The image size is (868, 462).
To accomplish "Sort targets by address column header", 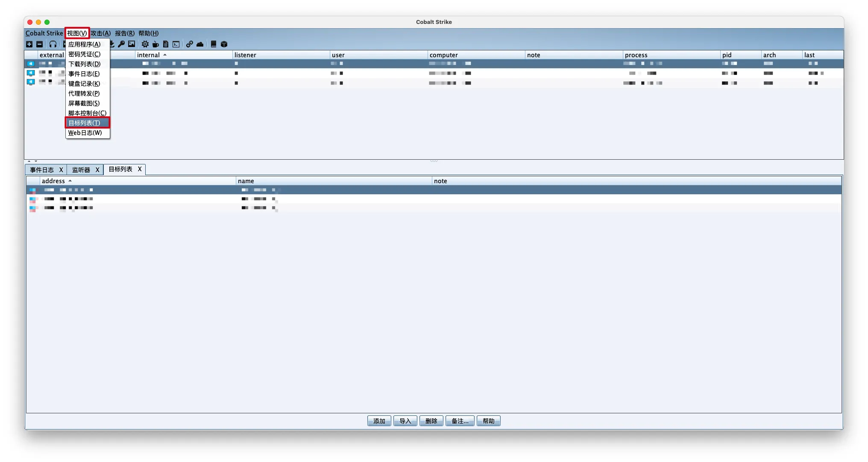I will 53,181.
